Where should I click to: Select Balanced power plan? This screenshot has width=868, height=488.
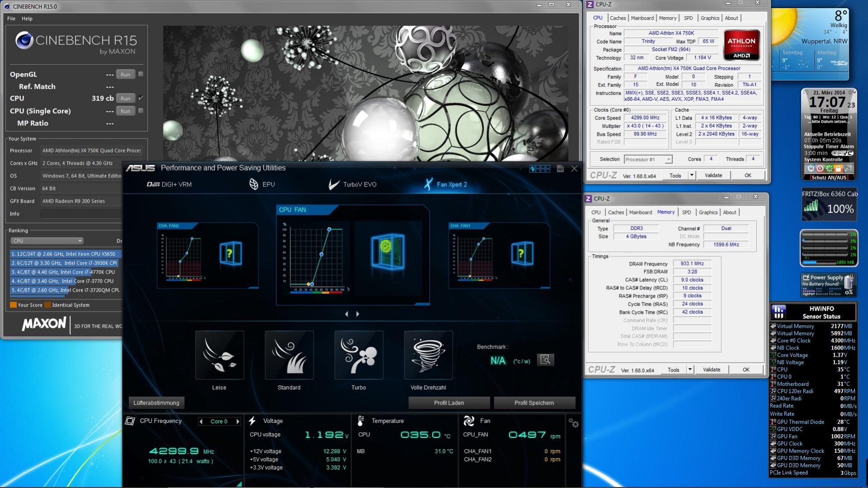pos(821,294)
